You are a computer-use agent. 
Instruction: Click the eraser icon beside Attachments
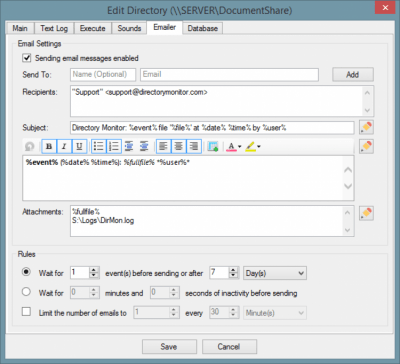coord(366,213)
